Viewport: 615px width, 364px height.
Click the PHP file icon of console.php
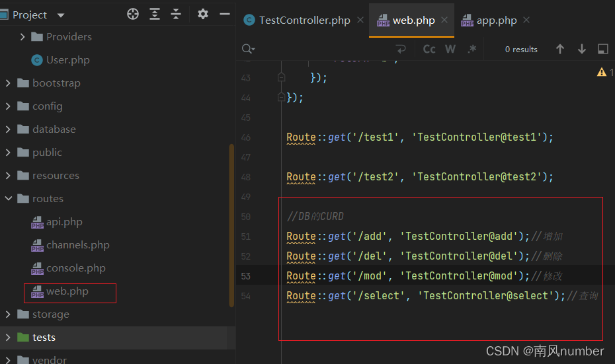37,268
